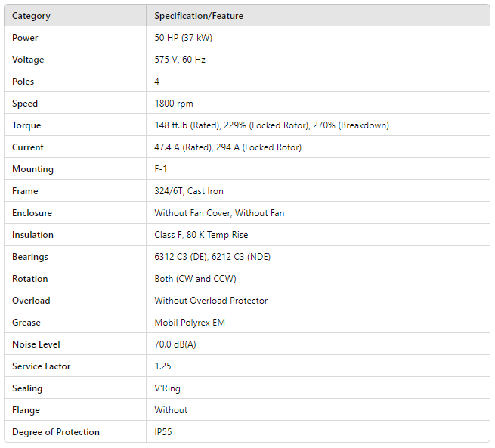The image size is (495, 448).
Task: Click the 1.25 service factor value
Action: tap(163, 366)
